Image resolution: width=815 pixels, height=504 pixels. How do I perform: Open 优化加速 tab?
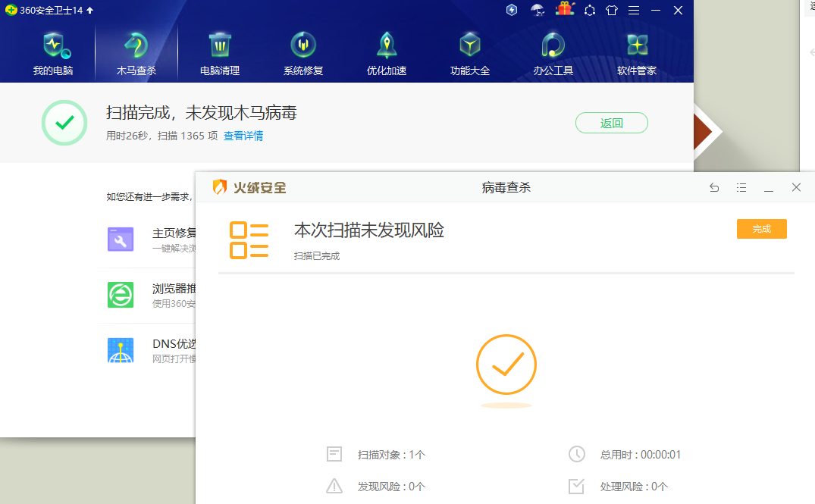[x=387, y=54]
